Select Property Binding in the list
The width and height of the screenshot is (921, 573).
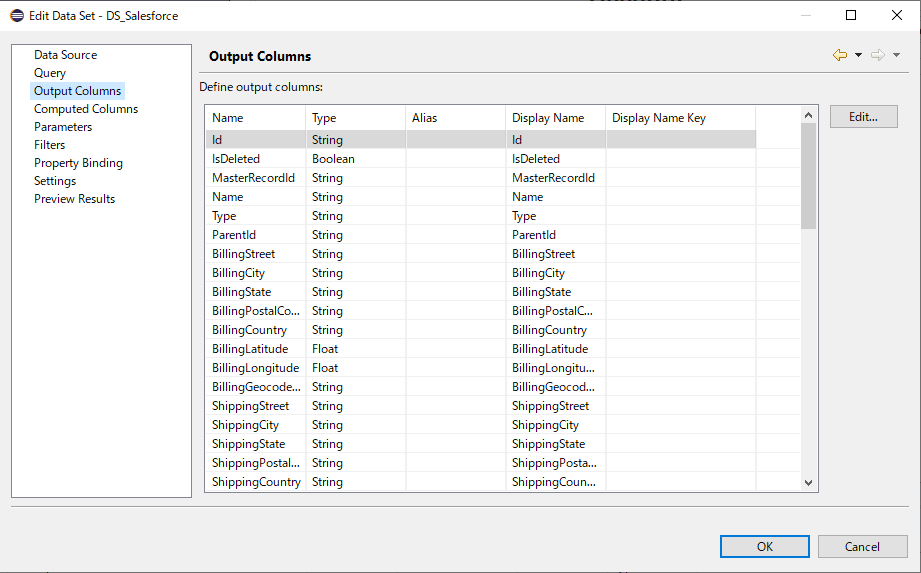coord(78,163)
